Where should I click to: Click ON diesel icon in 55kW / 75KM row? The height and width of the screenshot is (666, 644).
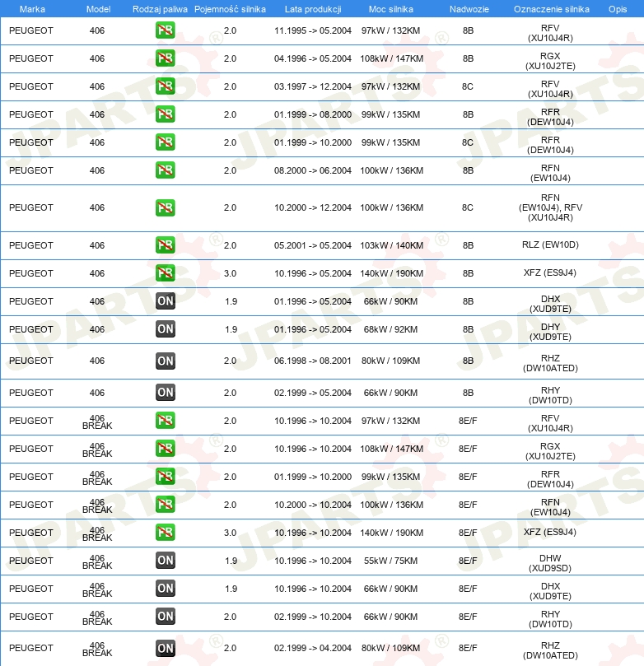click(x=166, y=561)
